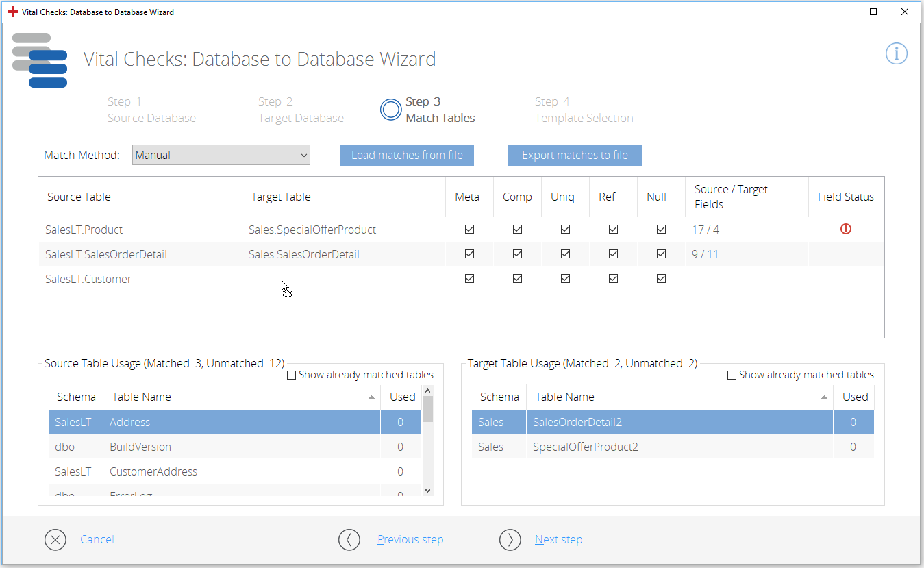Toggle Null checkbox for SalesLT.Customer row
This screenshot has height=568, width=924.
click(x=661, y=279)
